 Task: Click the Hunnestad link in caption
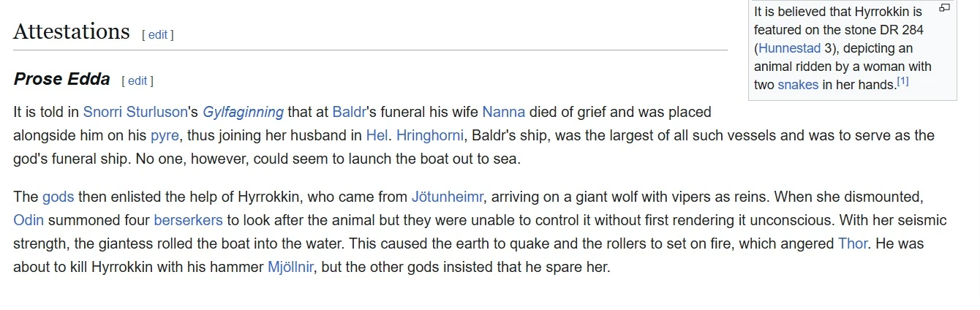click(789, 49)
